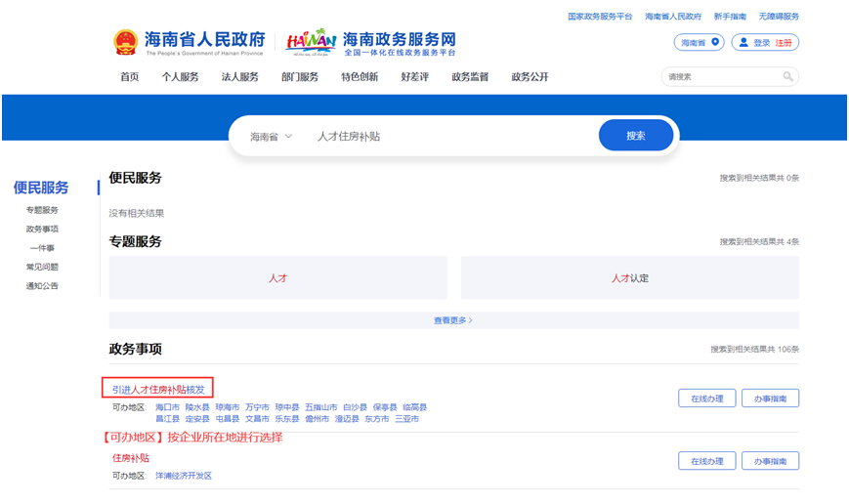Open the 政务监督 navigation tab
The image size is (849, 504).
470,77
